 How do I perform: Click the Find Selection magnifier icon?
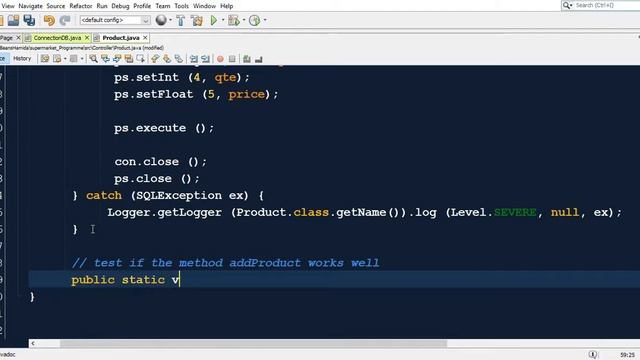(93, 59)
